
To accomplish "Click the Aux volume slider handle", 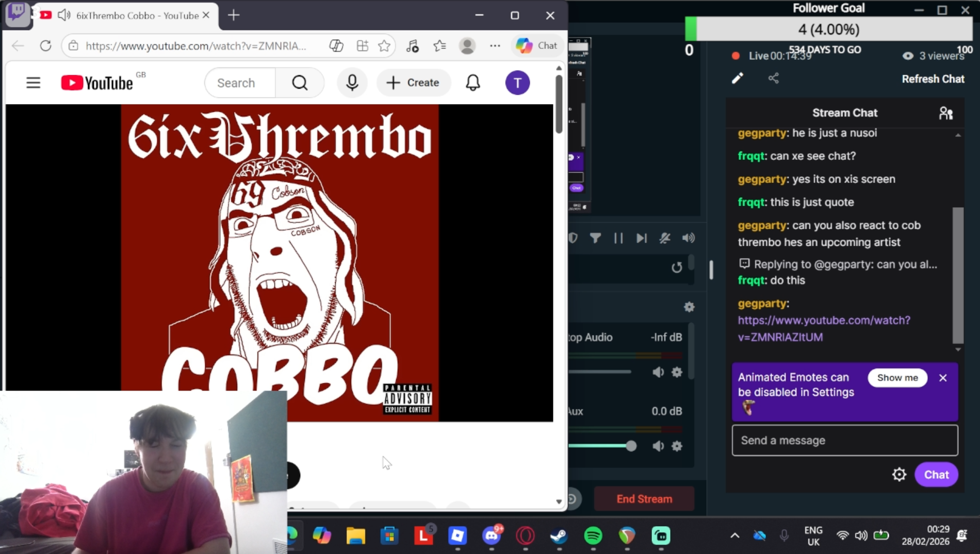I will 631,446.
